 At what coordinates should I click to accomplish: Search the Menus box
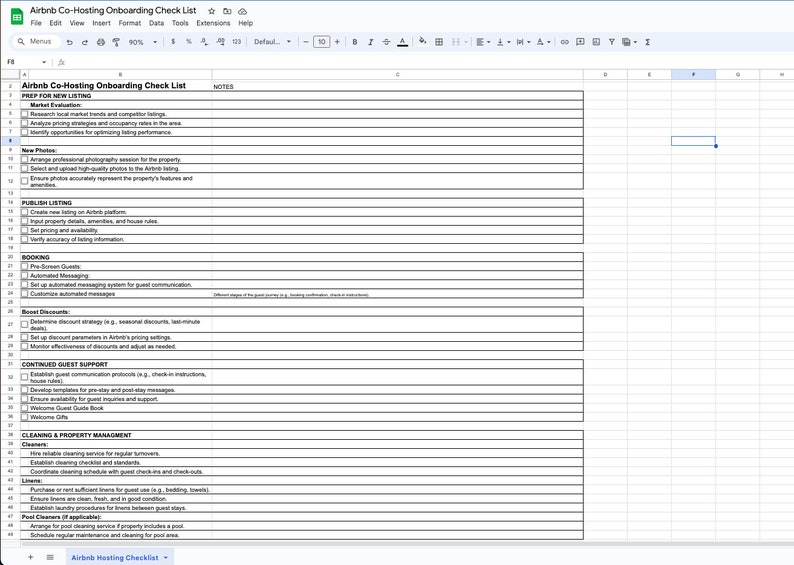(35, 42)
